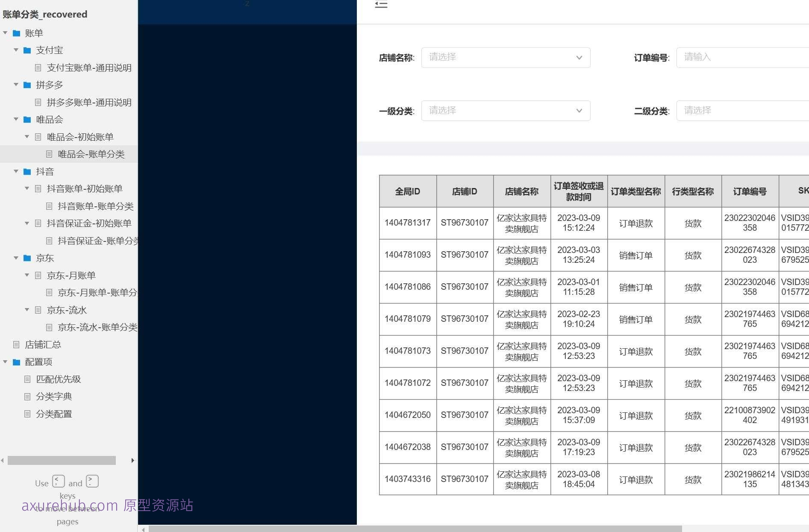
Task: Click the 行类型名称 column header
Action: tap(693, 191)
